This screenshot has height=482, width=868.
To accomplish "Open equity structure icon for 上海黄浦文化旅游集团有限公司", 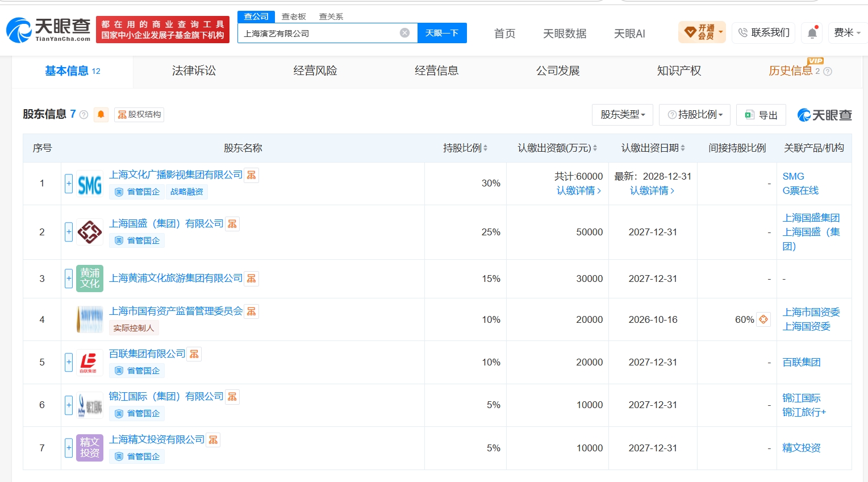I will pos(251,279).
